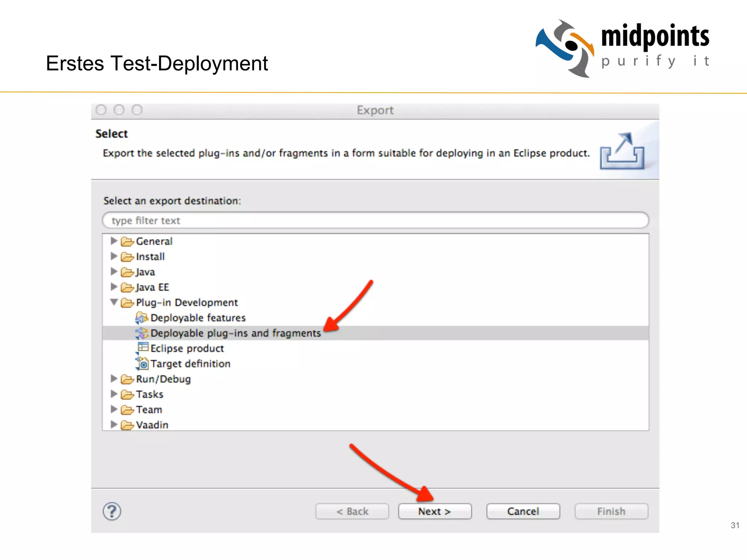747x560 pixels.
Task: Select the Run/Debug tree label
Action: tap(163, 379)
